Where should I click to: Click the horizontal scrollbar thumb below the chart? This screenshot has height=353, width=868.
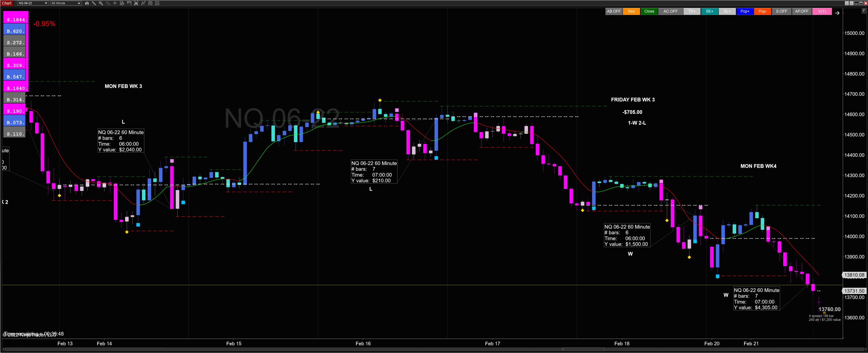click(583, 349)
